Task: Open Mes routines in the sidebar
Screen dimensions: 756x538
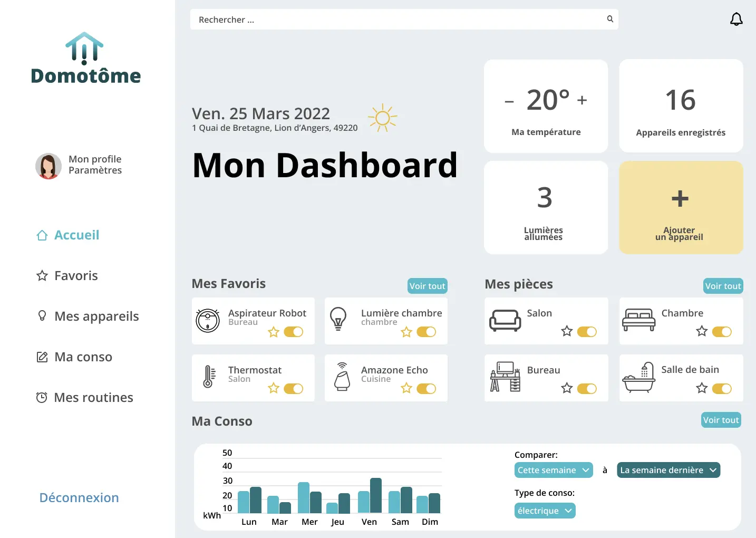Action: (84, 398)
